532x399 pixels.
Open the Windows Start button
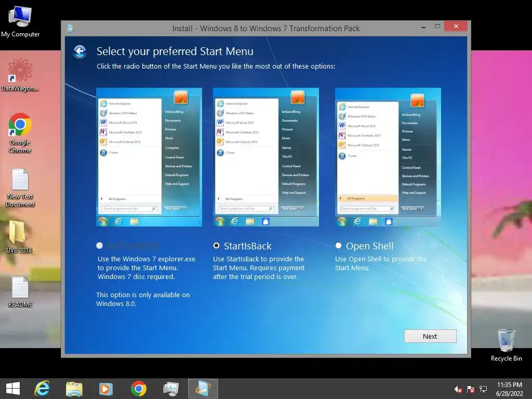tap(13, 389)
